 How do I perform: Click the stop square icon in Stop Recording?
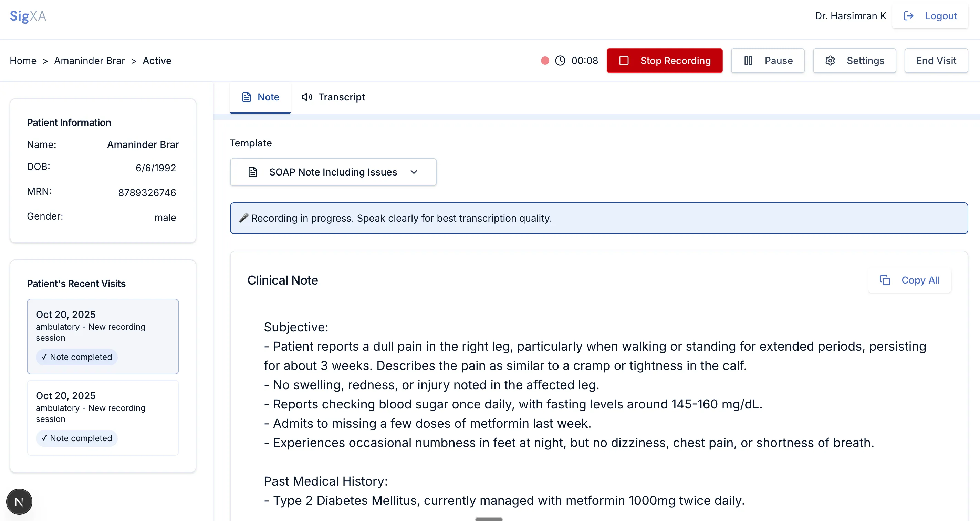(624, 61)
